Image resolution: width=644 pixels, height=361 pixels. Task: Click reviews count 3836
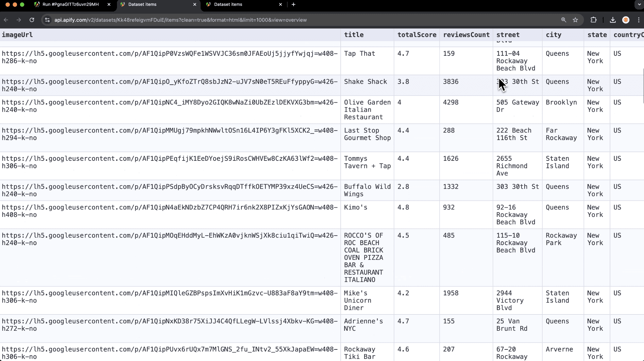point(451,82)
